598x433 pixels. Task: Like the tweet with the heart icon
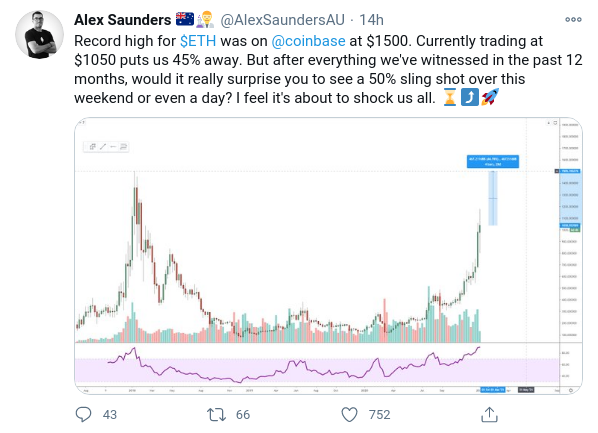(349, 414)
